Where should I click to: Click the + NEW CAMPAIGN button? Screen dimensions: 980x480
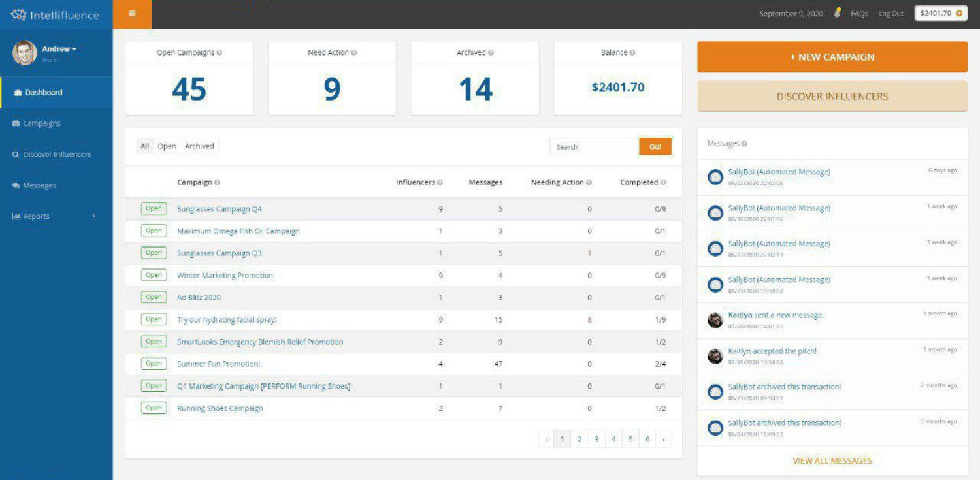(832, 57)
